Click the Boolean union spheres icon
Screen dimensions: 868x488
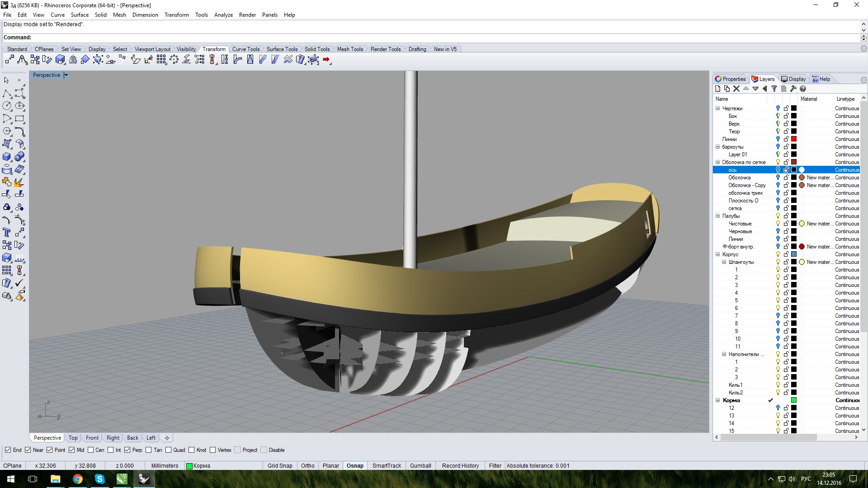(x=19, y=157)
